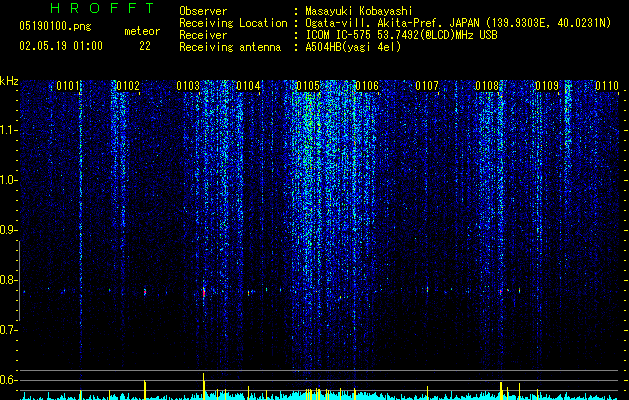This screenshot has height=400, width=629.
Task: Click the 1.1 frequency axis label
Action: click(x=8, y=130)
